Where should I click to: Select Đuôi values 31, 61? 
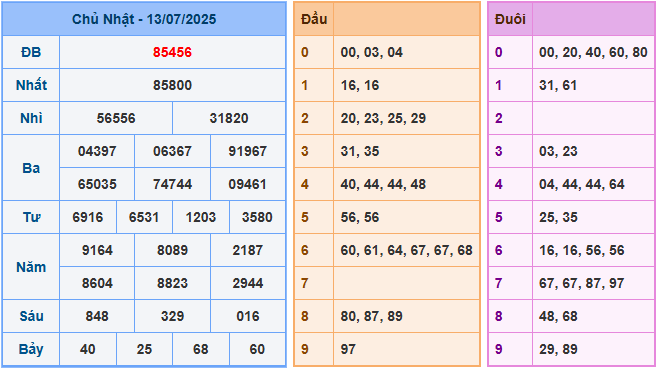tap(558, 85)
